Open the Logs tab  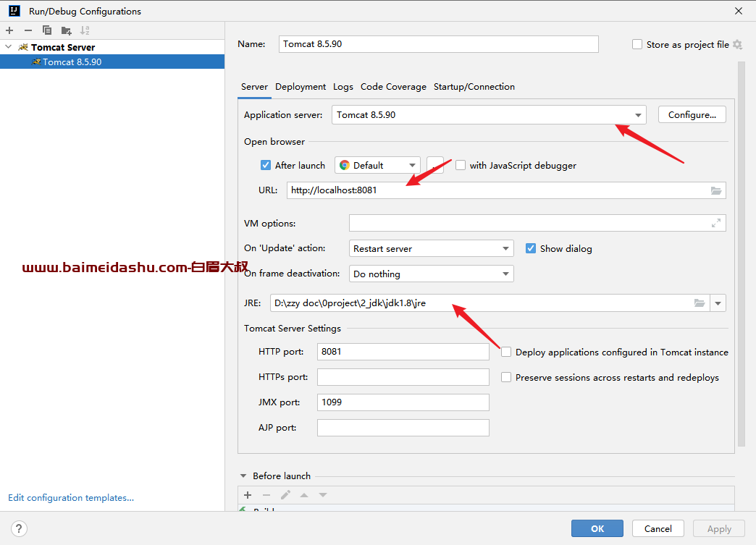click(x=343, y=87)
